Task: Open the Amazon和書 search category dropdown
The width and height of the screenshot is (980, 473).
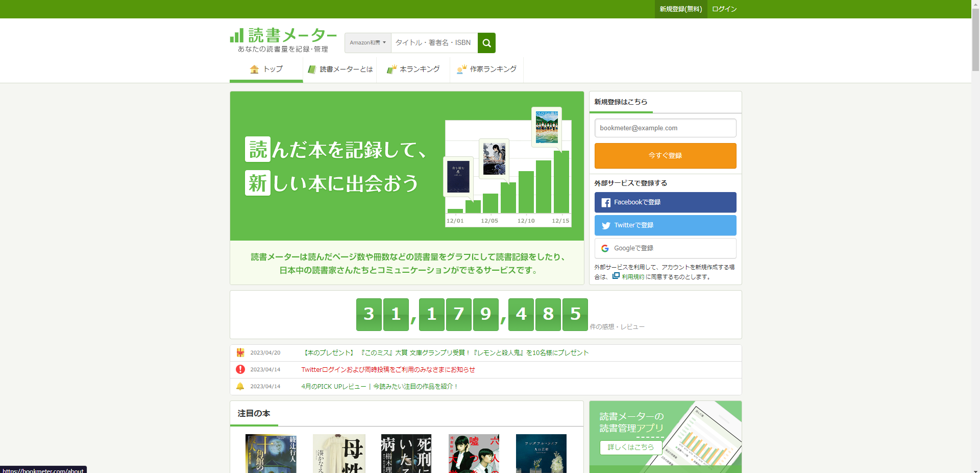Action: [367, 43]
